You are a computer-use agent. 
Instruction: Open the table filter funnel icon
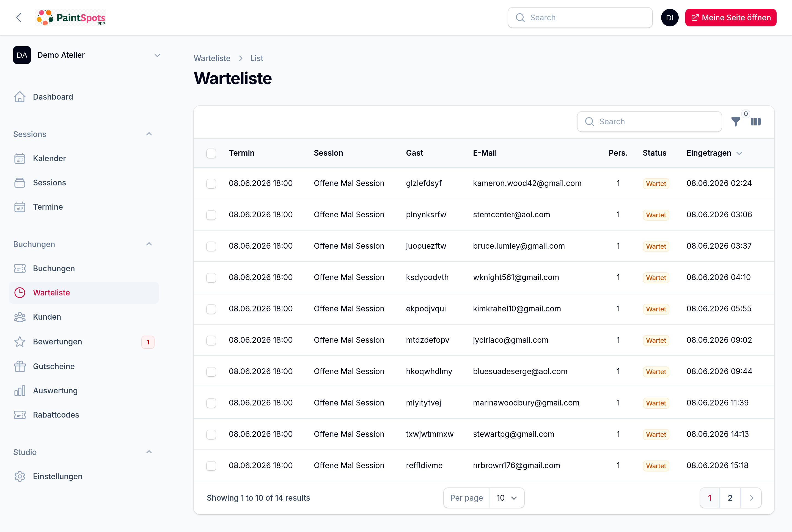(x=736, y=122)
